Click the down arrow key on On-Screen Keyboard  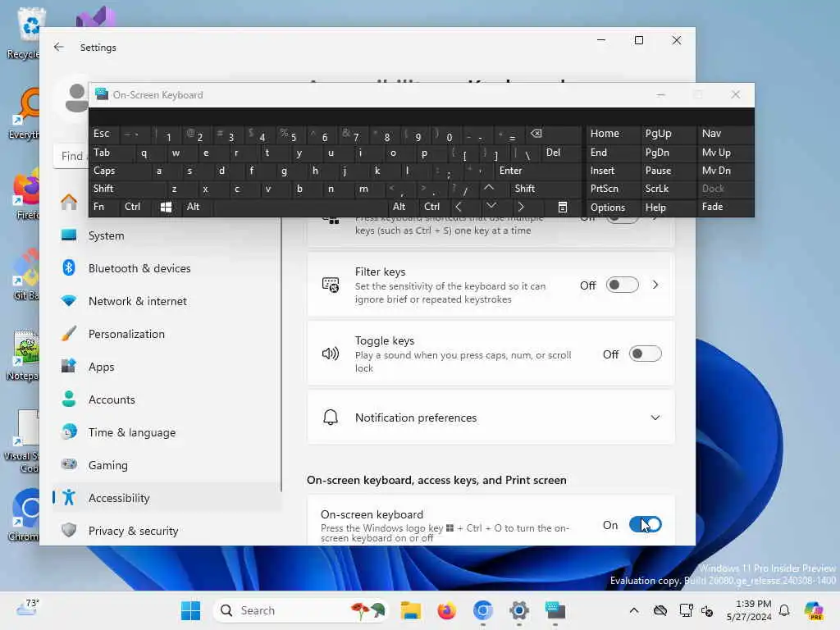click(x=491, y=206)
